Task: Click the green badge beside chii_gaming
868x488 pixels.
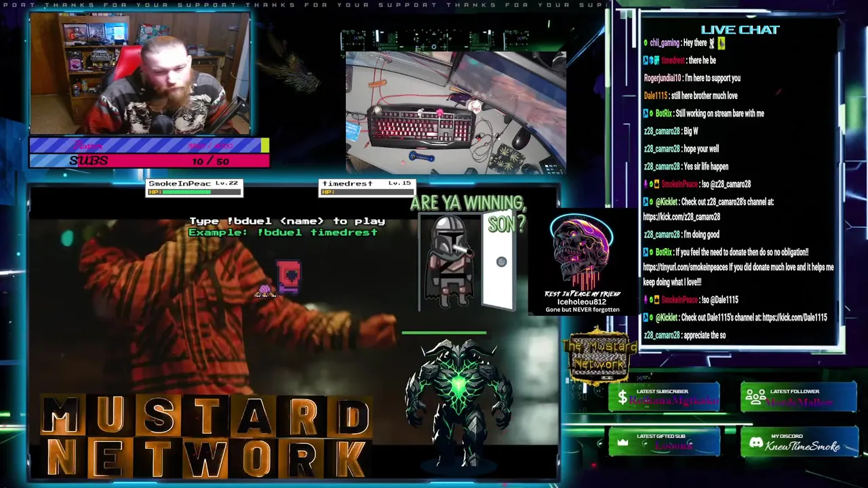Action: (646, 43)
